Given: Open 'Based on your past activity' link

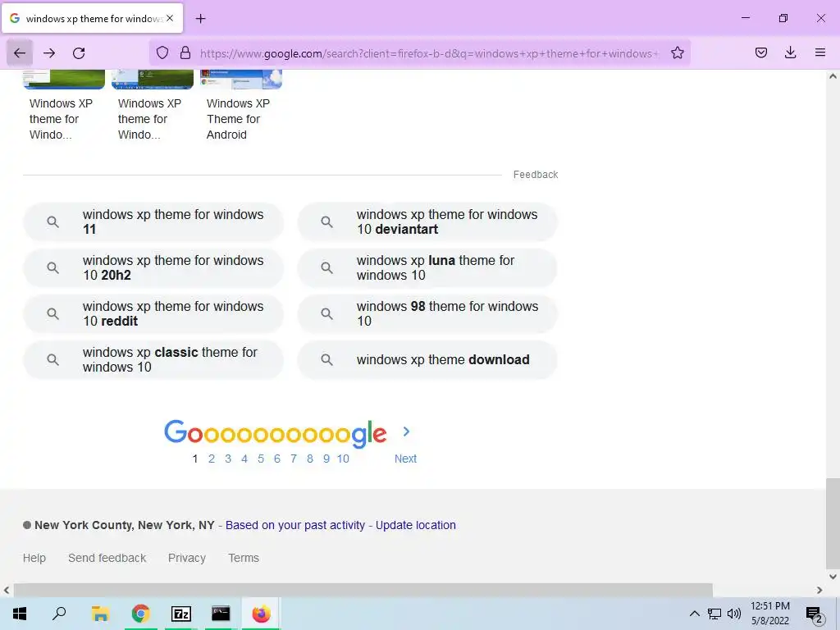Looking at the screenshot, I should point(295,525).
